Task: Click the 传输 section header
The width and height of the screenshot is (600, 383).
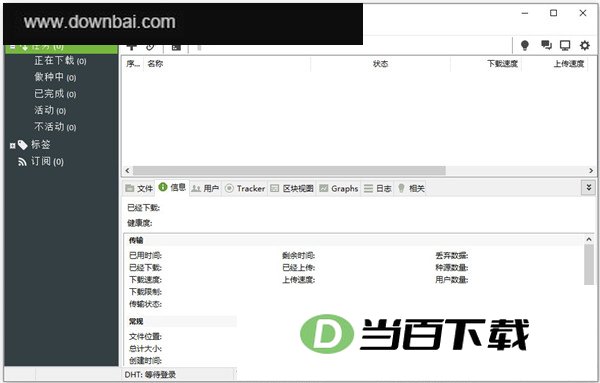Action: coord(136,240)
